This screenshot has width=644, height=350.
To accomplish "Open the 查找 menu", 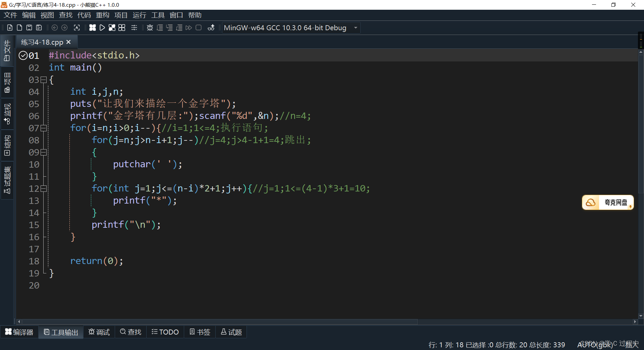I will coord(66,15).
